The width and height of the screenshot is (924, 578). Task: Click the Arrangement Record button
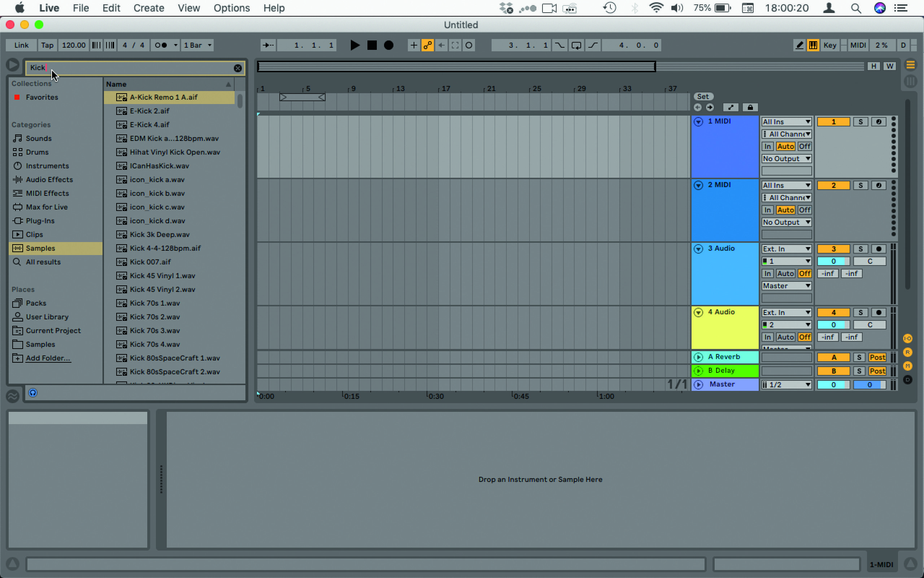point(389,45)
